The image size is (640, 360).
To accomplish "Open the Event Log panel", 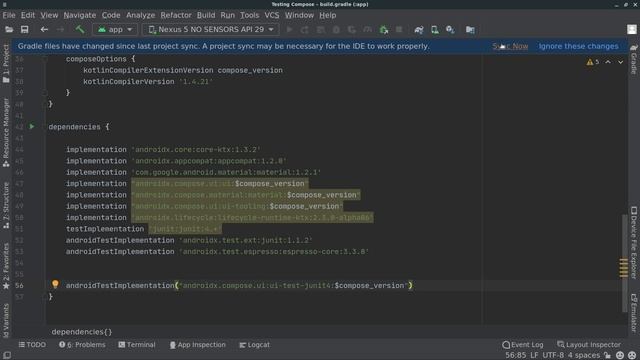I will [x=523, y=345].
